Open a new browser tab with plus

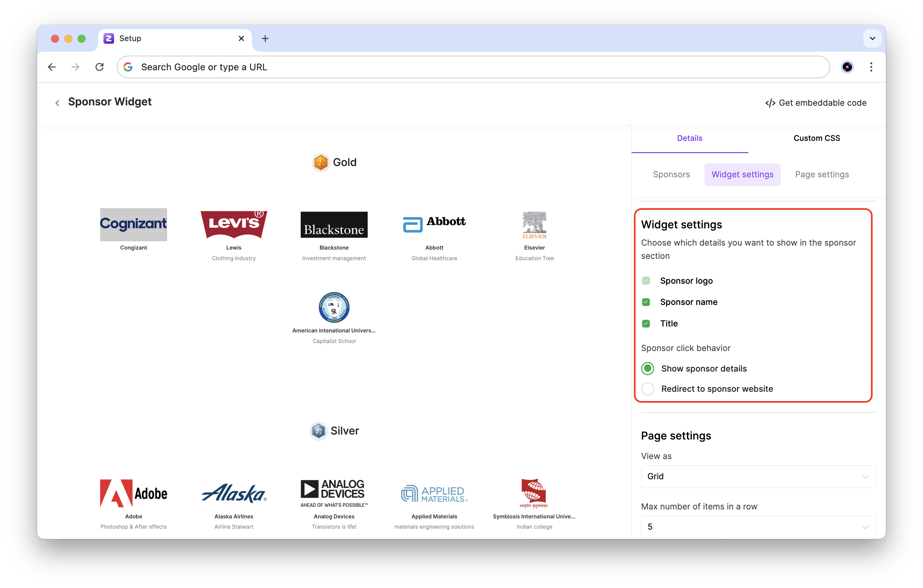(265, 38)
